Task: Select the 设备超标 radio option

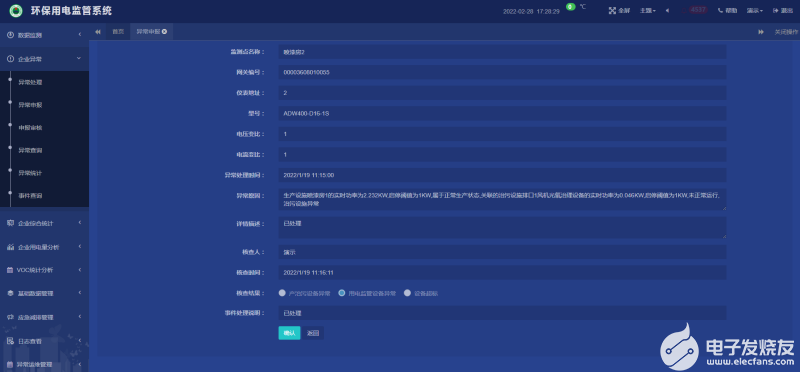Action: click(407, 293)
